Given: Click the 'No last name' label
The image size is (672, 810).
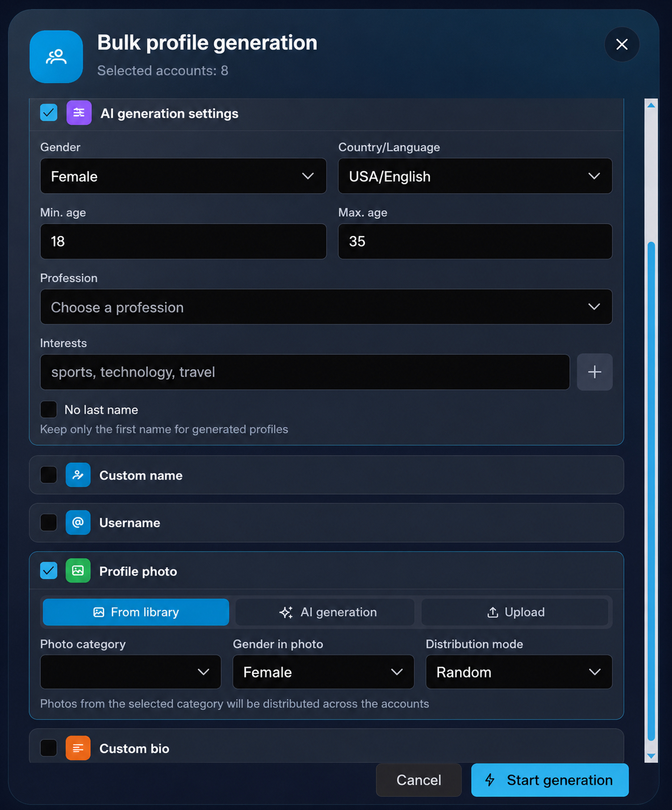Looking at the screenshot, I should point(101,410).
